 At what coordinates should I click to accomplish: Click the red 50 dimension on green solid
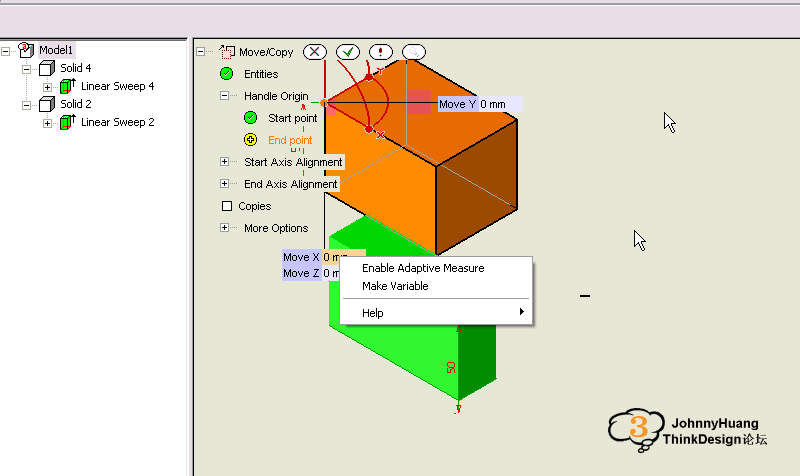click(x=451, y=367)
